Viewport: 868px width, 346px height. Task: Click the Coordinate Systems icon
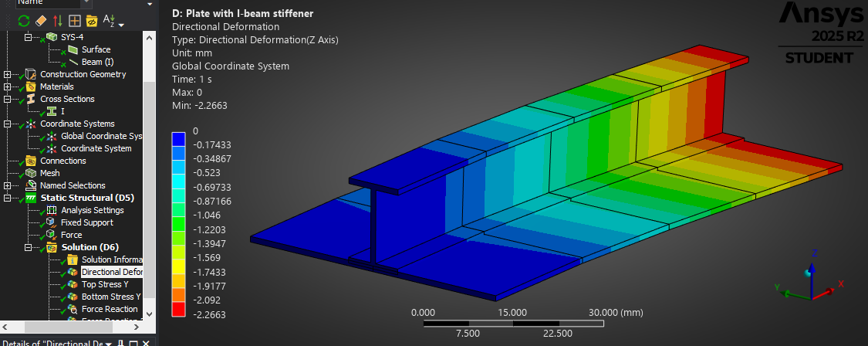(31, 124)
